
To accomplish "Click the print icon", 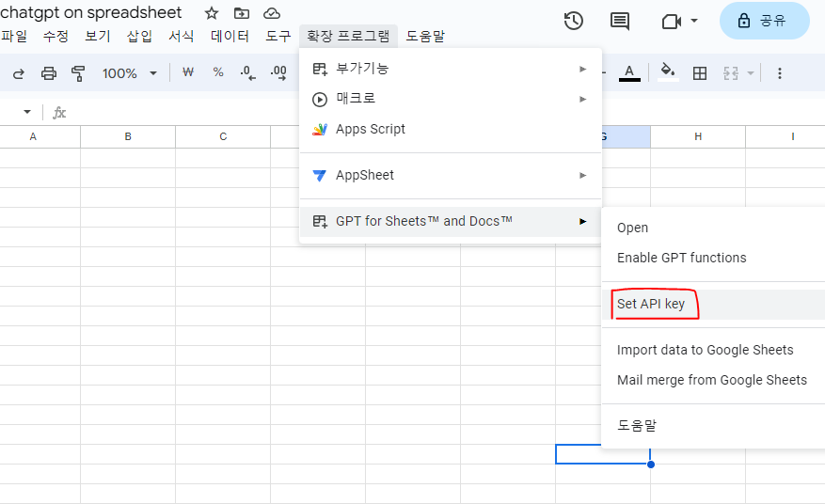I will click(48, 73).
